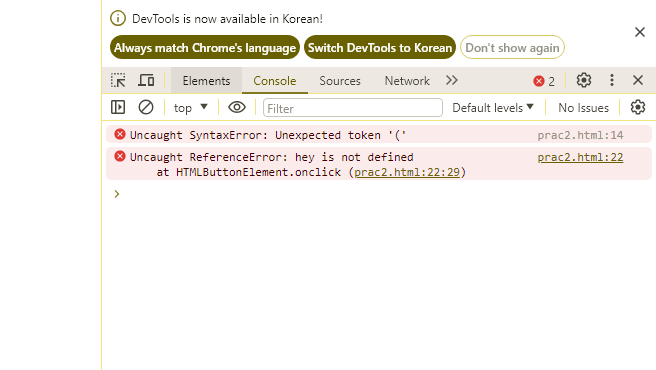Create a live expression with the eye icon
Image resolution: width=656 pixels, height=370 pixels.
coord(237,107)
